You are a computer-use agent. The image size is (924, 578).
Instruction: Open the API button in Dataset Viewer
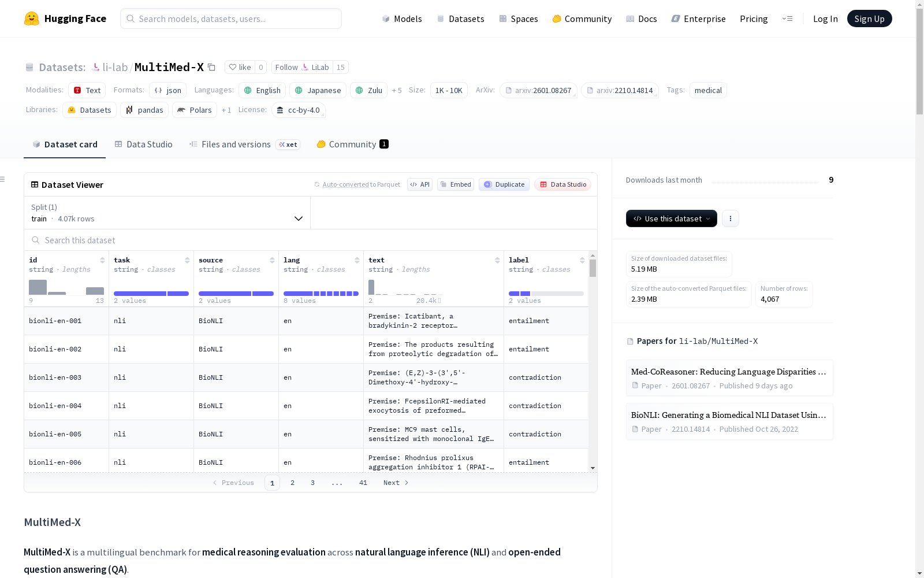click(x=420, y=184)
